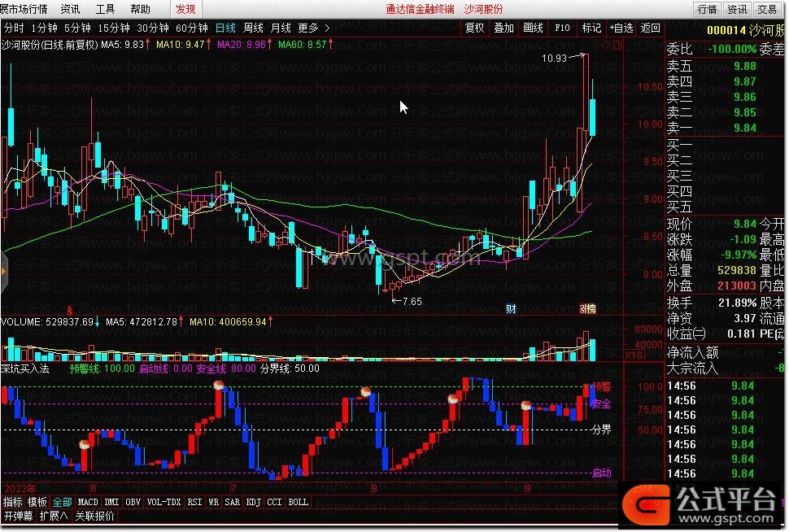Viewport: 789px width, 532px height.
Task: Click the 10.93 high price label
Action: pos(554,59)
